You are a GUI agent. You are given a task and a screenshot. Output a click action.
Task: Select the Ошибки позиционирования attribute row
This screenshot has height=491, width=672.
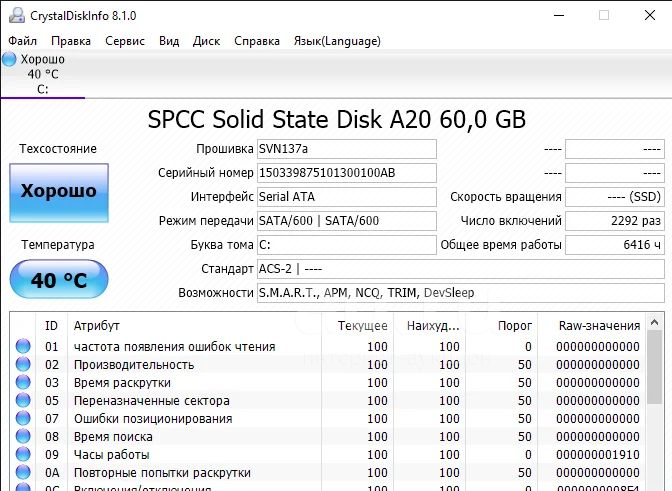[328, 418]
